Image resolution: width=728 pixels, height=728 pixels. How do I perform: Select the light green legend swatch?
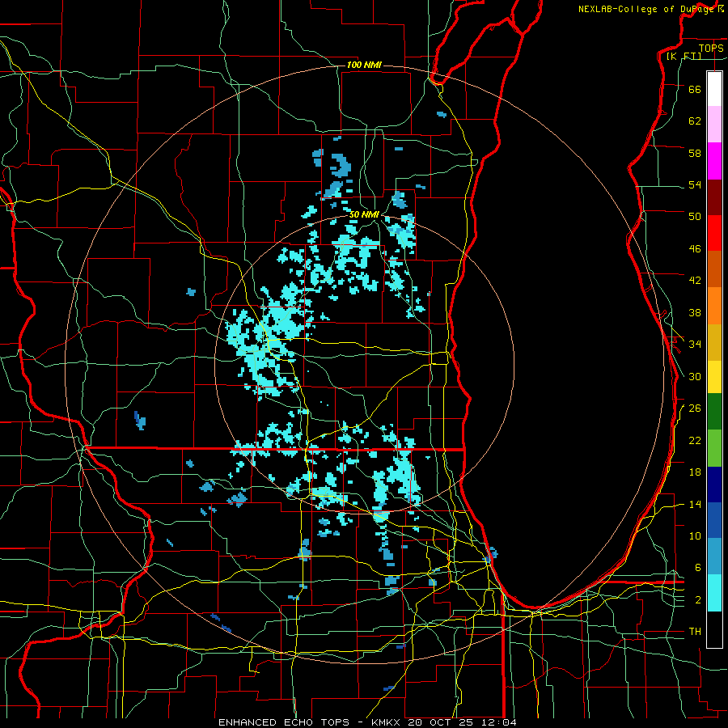(714, 448)
